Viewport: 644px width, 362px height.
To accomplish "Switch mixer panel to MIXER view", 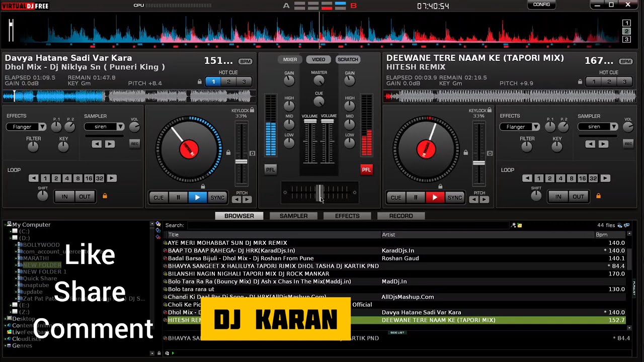I will (x=290, y=59).
